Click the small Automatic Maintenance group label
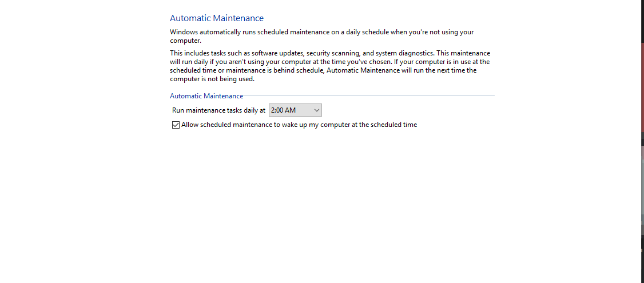 tap(206, 96)
